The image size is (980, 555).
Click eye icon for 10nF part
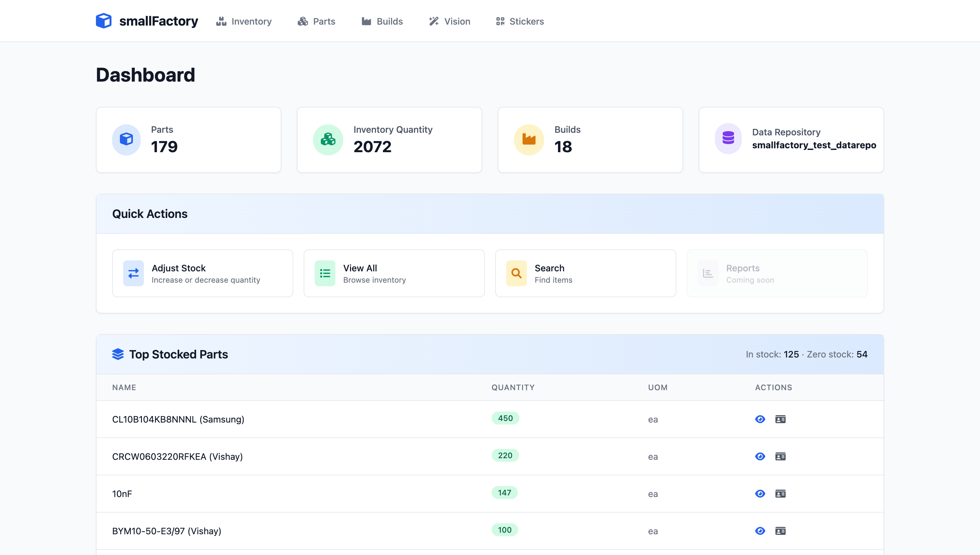click(x=760, y=494)
